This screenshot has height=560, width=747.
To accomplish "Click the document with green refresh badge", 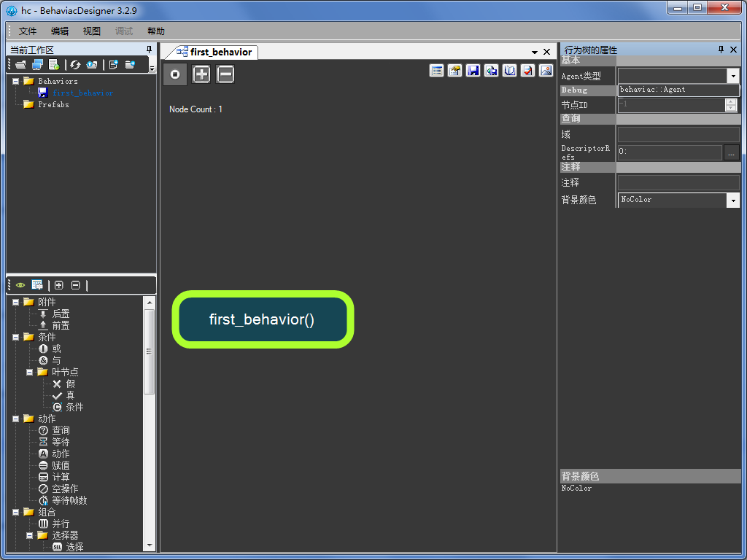I will 54,65.
